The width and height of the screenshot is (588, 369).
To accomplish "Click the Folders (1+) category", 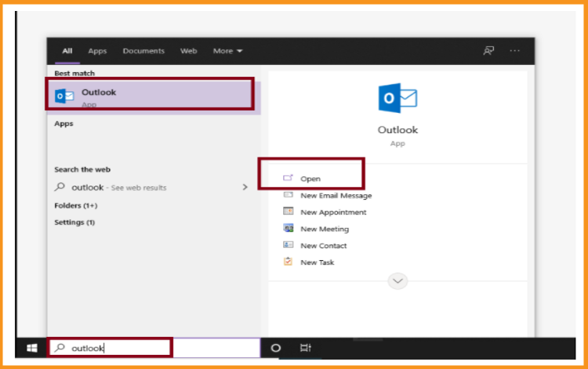I will (76, 206).
